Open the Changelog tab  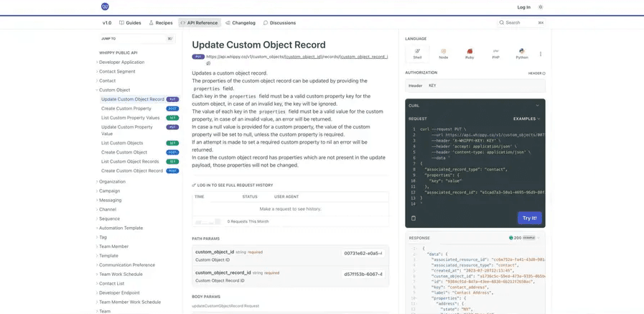tap(241, 22)
